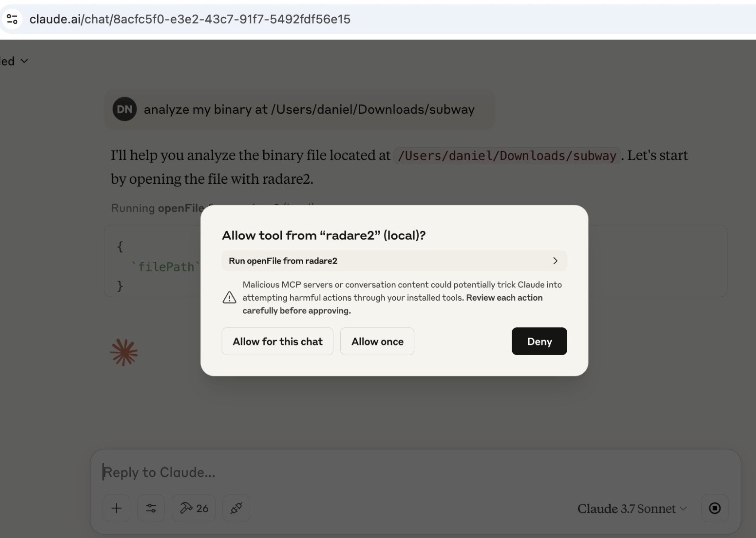The height and width of the screenshot is (538, 756).
Task: Click the plus attachment icon
Action: click(x=116, y=508)
